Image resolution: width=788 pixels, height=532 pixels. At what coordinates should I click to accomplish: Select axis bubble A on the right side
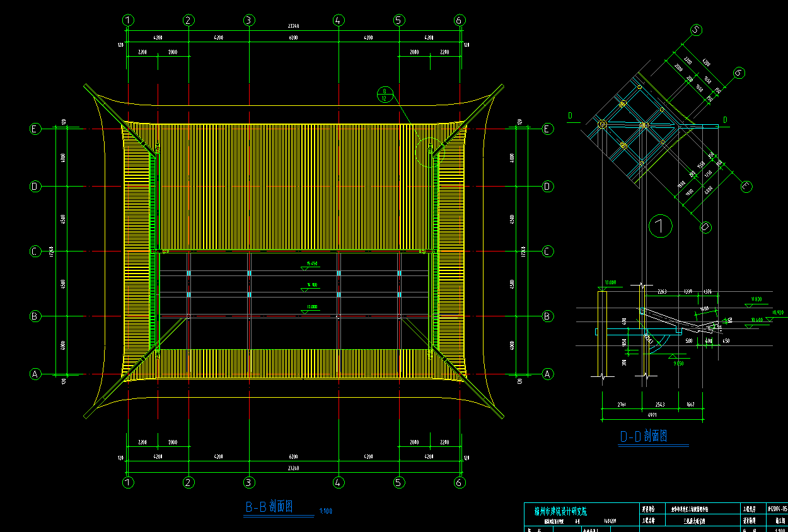[547, 374]
